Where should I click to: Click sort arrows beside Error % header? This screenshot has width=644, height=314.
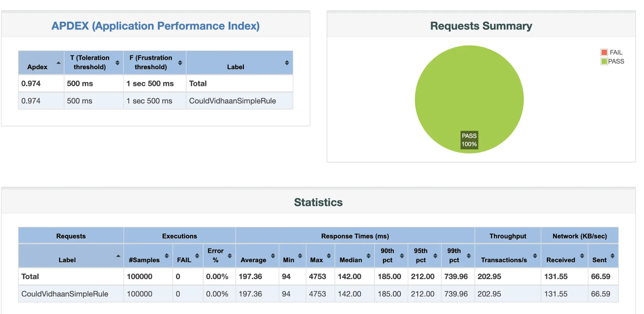[x=230, y=256]
